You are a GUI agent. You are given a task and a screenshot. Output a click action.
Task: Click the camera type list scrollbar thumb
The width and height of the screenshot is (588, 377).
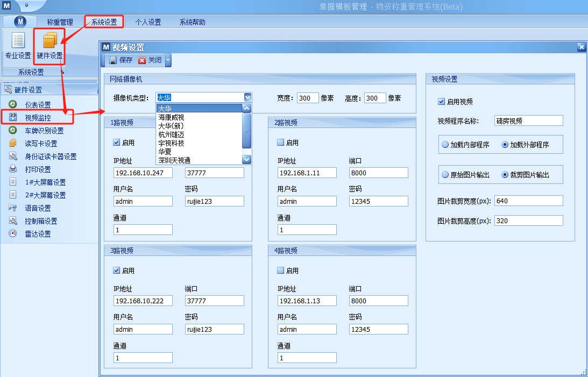(247, 131)
